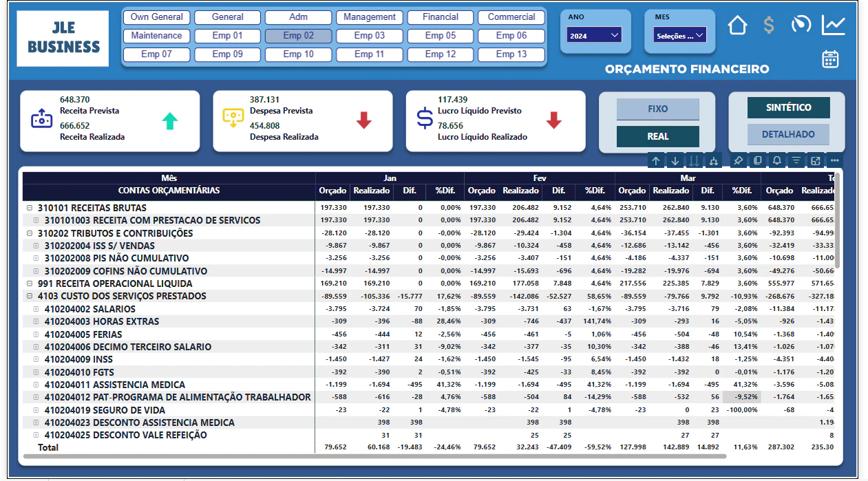This screenshot has height=481, width=868.
Task: Expand the 410204002 SALARIOS row
Action: pyautogui.click(x=36, y=309)
